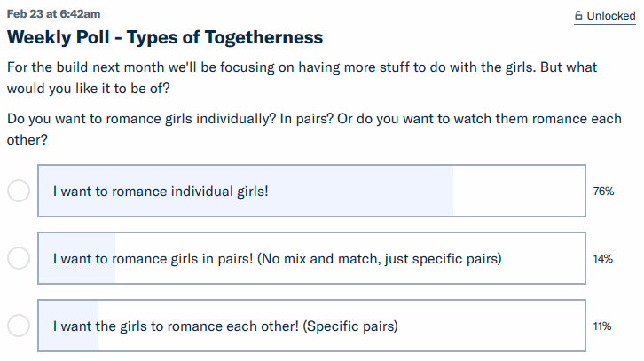Pick the 'girls to romance each other' option text
This screenshot has width=644, height=361.
[x=176, y=326]
